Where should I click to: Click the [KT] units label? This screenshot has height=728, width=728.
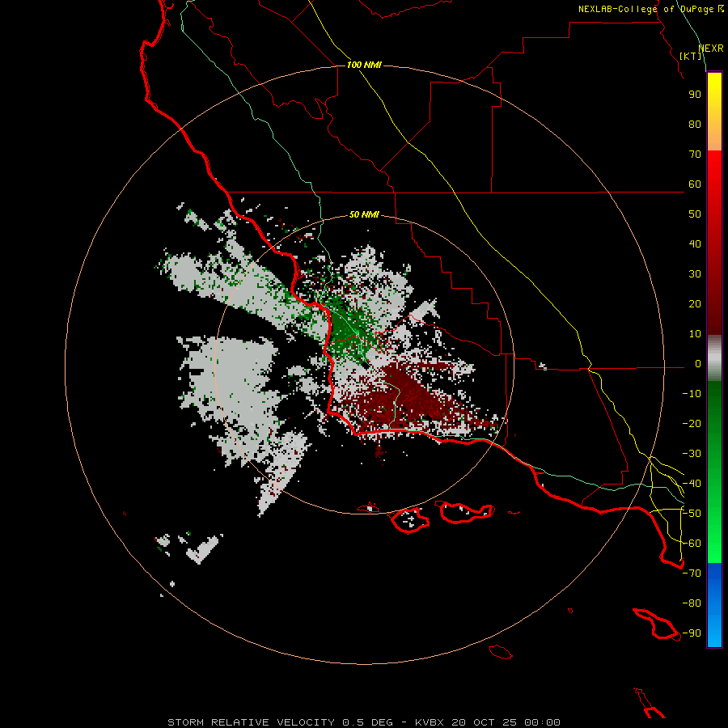[691, 56]
